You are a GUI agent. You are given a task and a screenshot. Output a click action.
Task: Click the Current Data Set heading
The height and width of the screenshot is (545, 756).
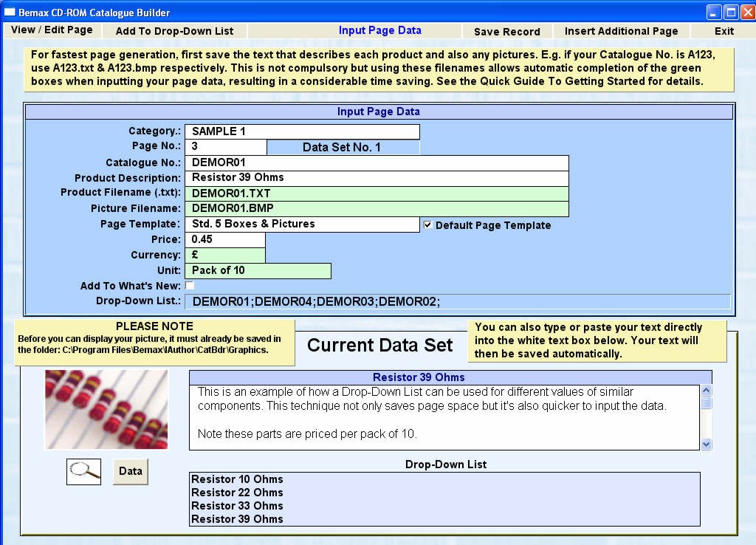(x=380, y=346)
